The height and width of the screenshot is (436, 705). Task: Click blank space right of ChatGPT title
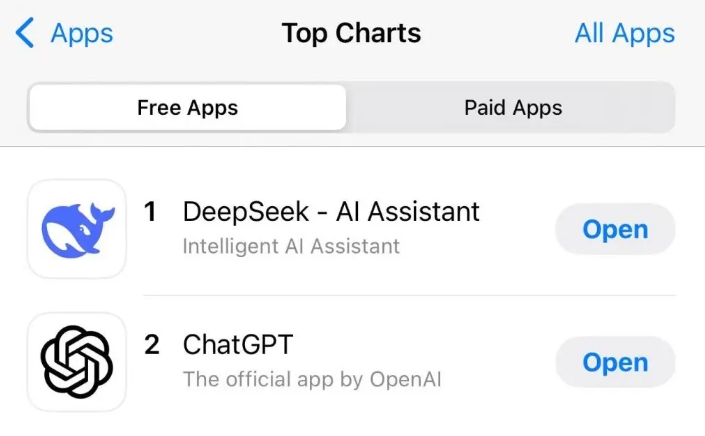[420, 346]
